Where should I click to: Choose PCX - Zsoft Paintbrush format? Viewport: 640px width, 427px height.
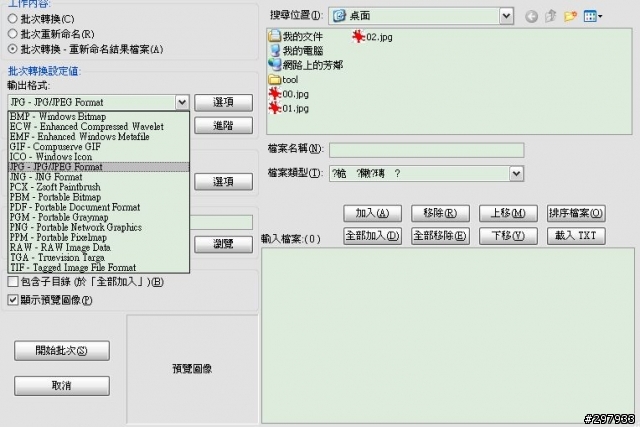(99, 187)
